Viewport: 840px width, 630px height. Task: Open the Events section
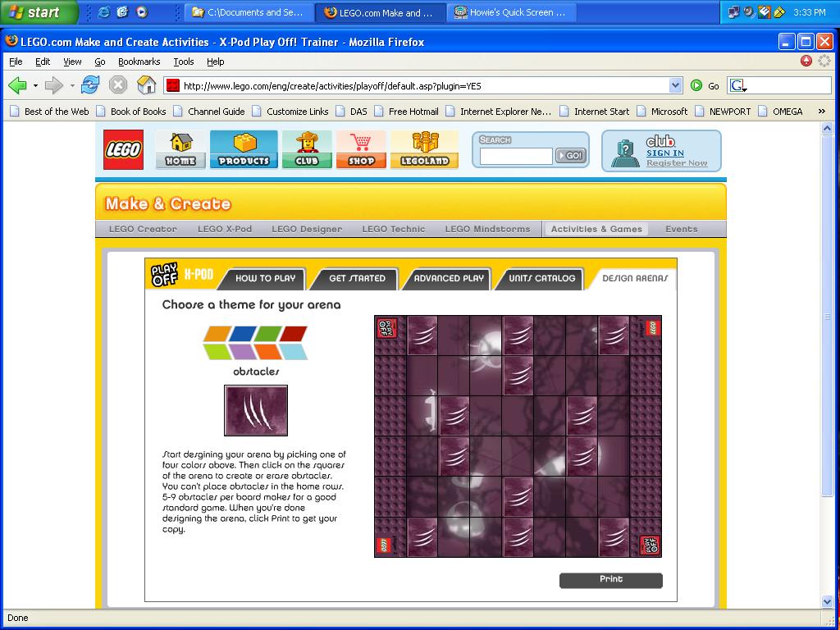point(682,229)
